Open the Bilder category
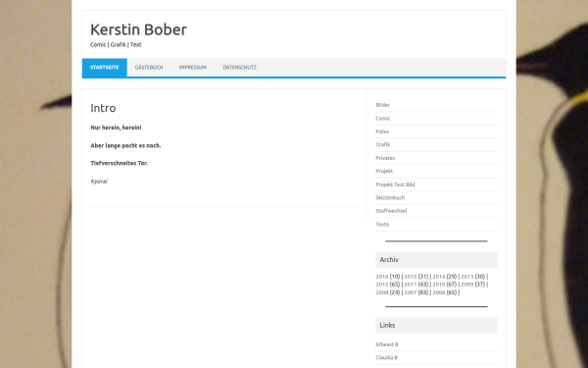Image resolution: width=588 pixels, height=368 pixels. pyautogui.click(x=382, y=105)
